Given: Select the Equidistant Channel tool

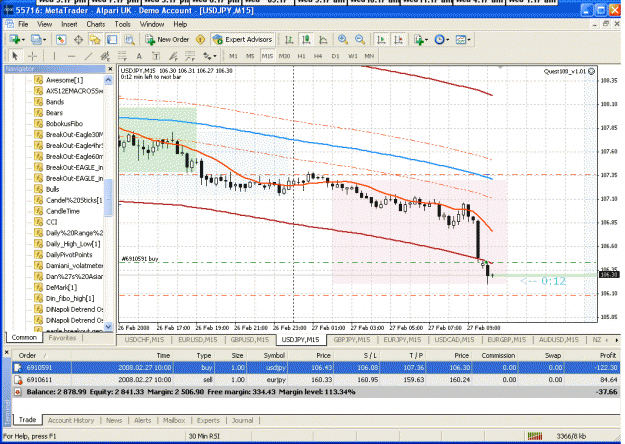Looking at the screenshot, I should (x=105, y=56).
